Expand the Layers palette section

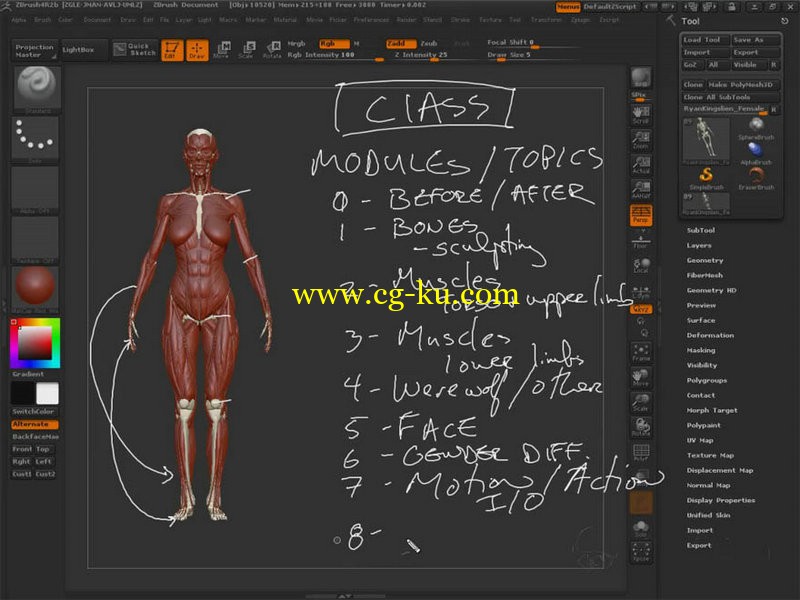[699, 245]
